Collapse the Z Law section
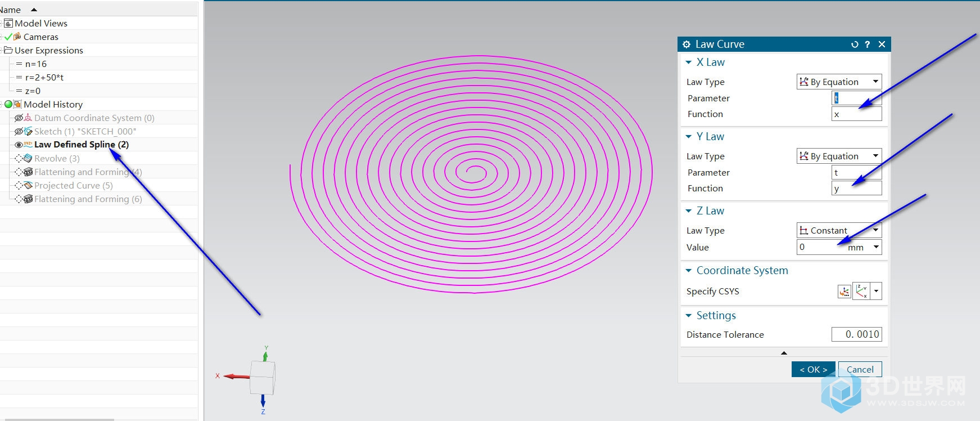 689,211
